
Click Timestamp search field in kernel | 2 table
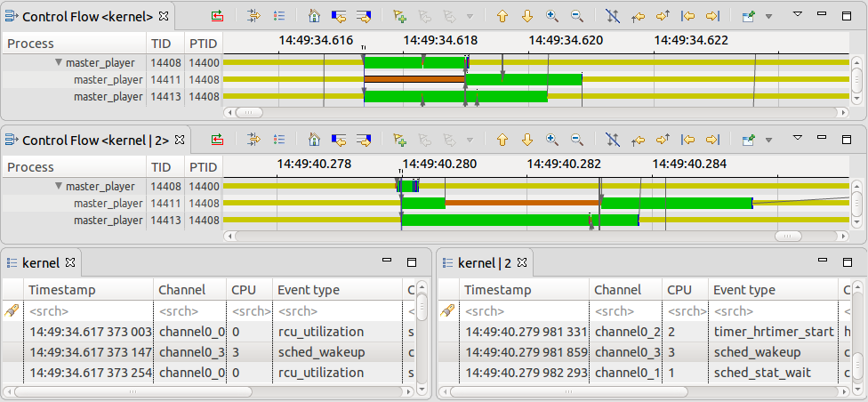coord(523,311)
